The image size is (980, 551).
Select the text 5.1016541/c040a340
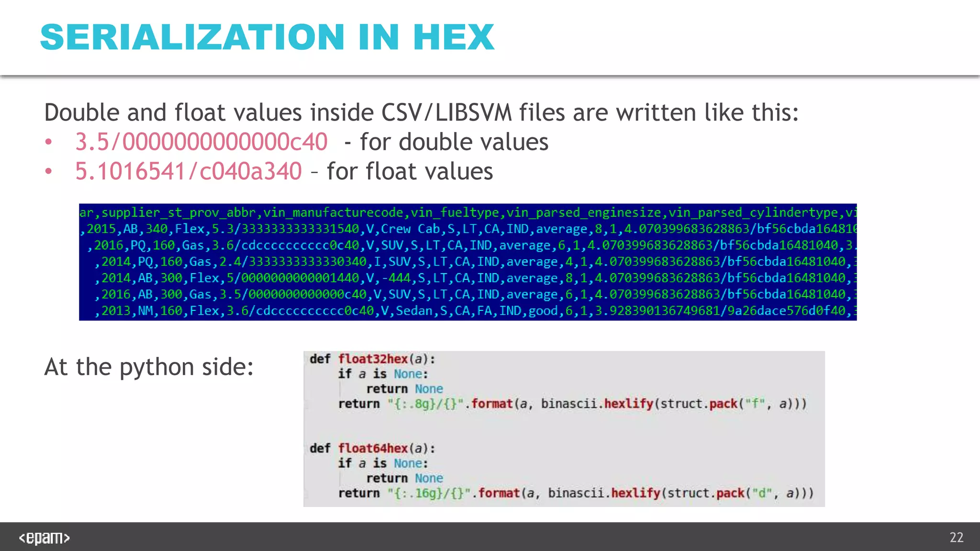[189, 171]
